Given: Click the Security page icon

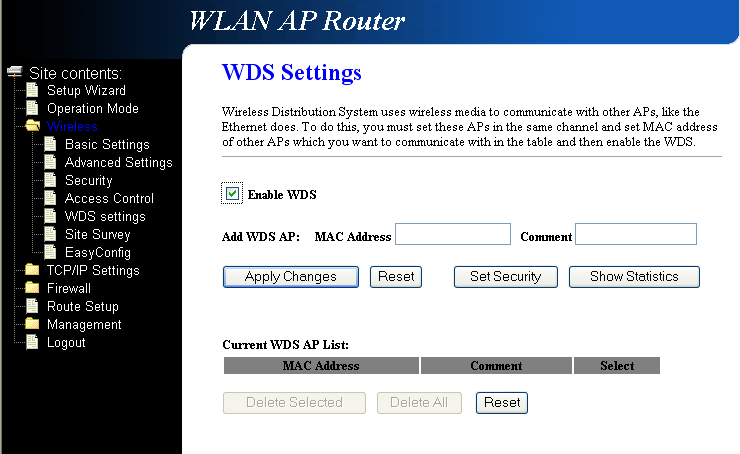Looking at the screenshot, I should 51,181.
